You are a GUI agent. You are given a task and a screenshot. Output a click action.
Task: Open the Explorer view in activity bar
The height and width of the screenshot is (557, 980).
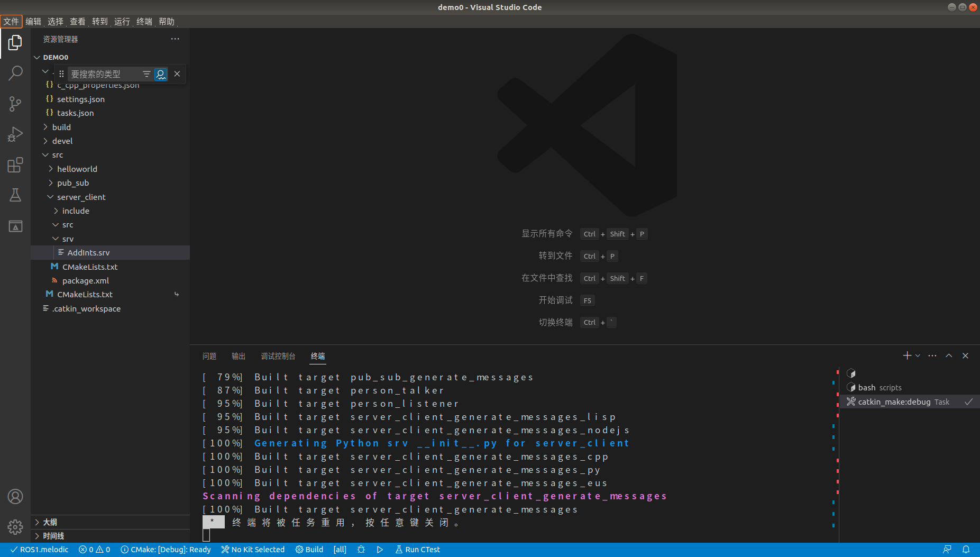point(15,43)
